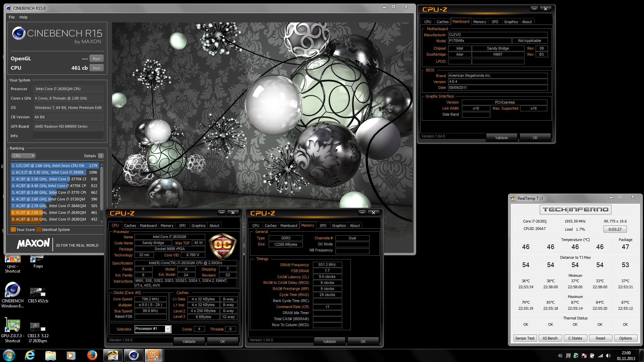The image size is (644, 362).
Task: Select the GPU-Z.0.7.3 desktop shortcut
Action: pos(12,330)
